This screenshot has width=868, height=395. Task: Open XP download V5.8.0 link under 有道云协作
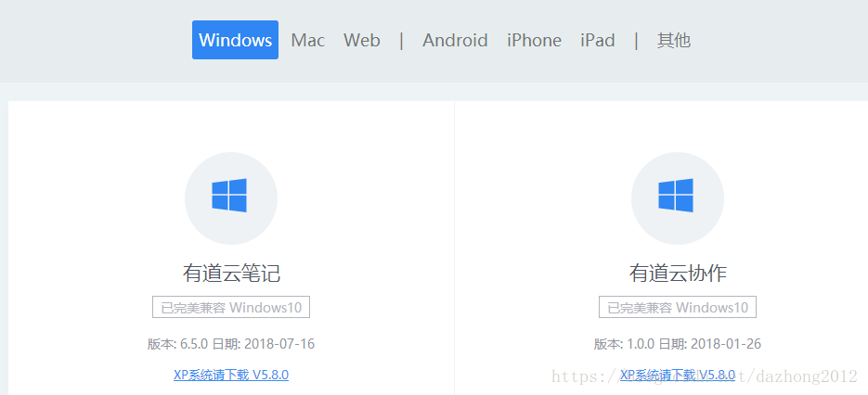[678, 376]
